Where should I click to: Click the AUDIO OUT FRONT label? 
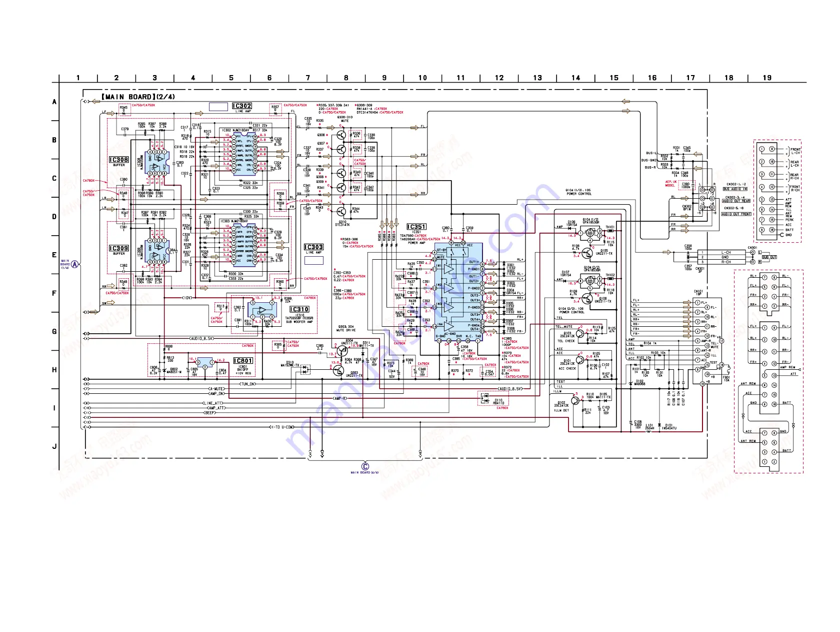click(x=736, y=214)
